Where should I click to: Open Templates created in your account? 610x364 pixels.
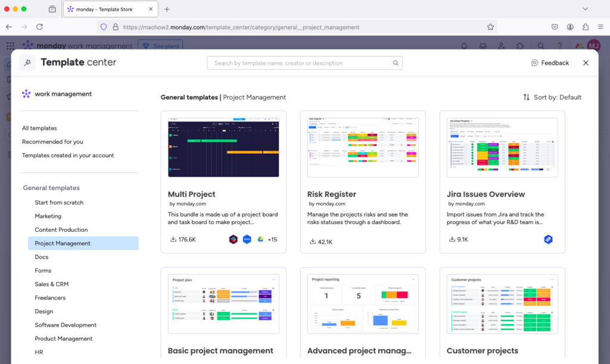(68, 155)
